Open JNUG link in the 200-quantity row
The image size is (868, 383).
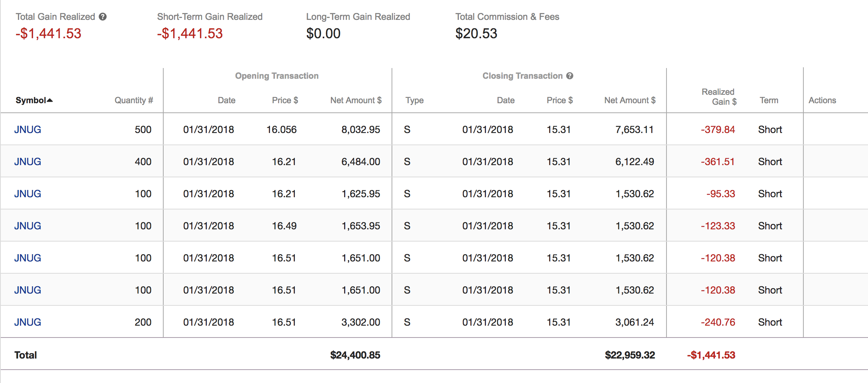tap(28, 322)
